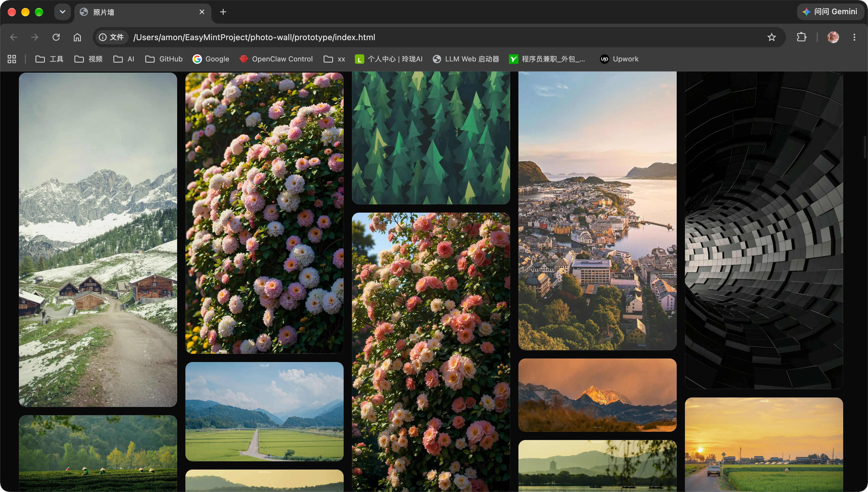Open the 程序员兼职_外包 bookmark
This screenshot has height=492, width=868.
pyautogui.click(x=547, y=59)
